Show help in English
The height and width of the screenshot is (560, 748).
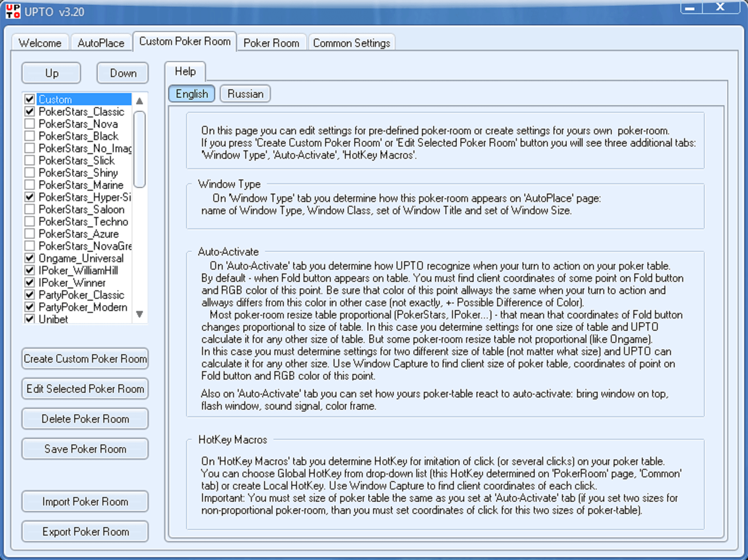(192, 93)
